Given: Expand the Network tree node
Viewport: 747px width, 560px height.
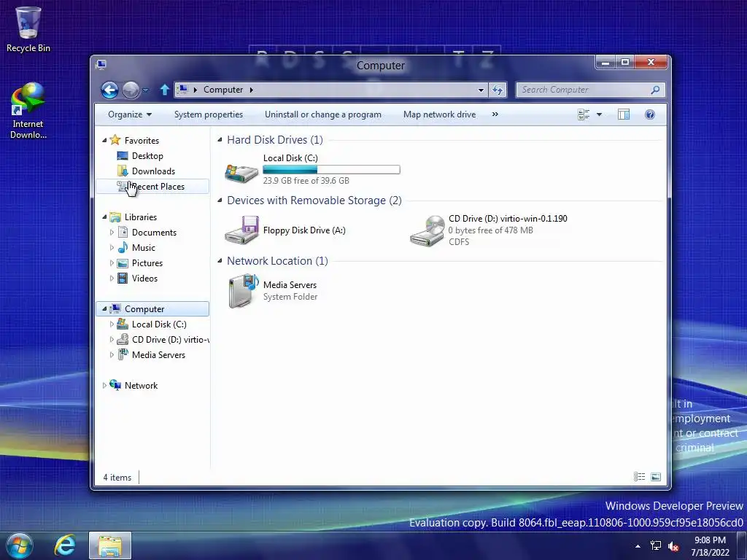Looking at the screenshot, I should coord(104,385).
